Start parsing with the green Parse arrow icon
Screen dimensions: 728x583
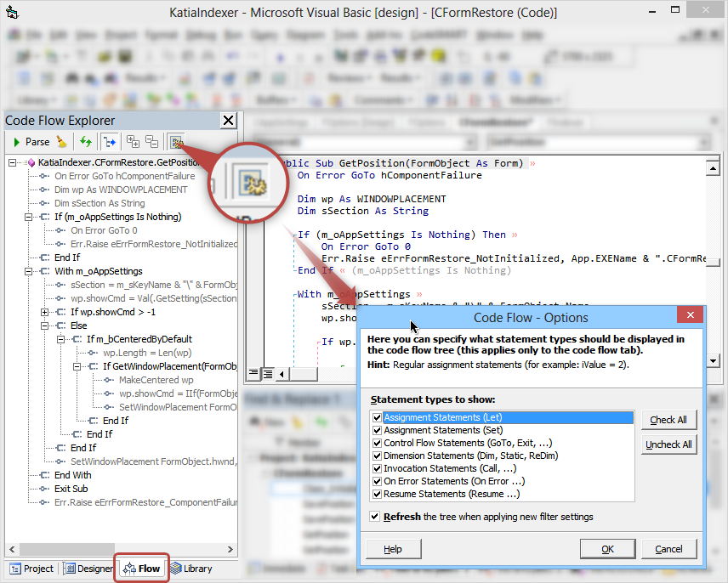click(18, 141)
